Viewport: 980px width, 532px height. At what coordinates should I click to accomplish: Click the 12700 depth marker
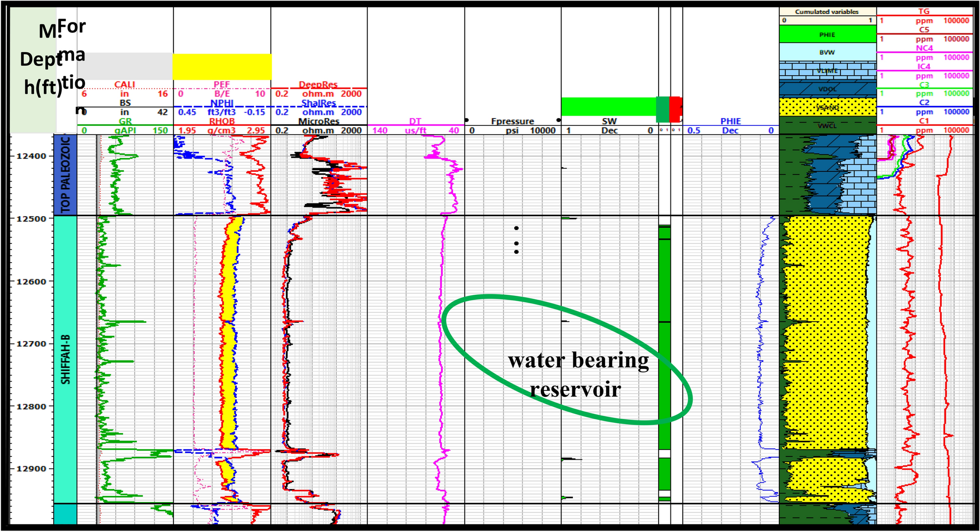31,344
